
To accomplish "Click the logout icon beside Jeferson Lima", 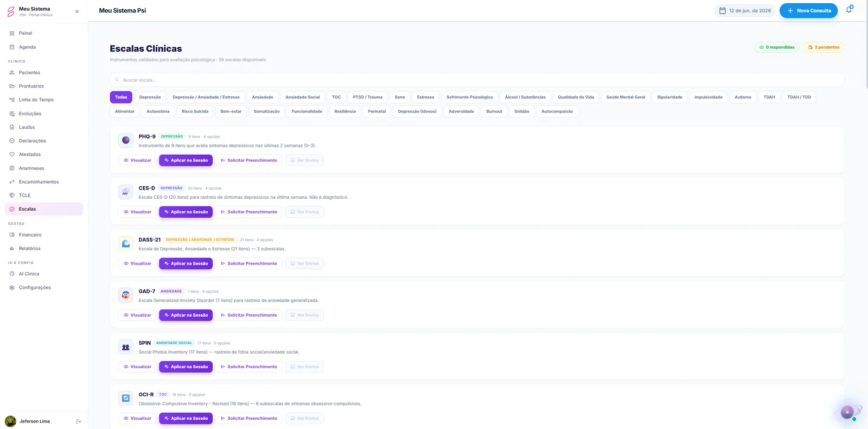I will click(79, 421).
